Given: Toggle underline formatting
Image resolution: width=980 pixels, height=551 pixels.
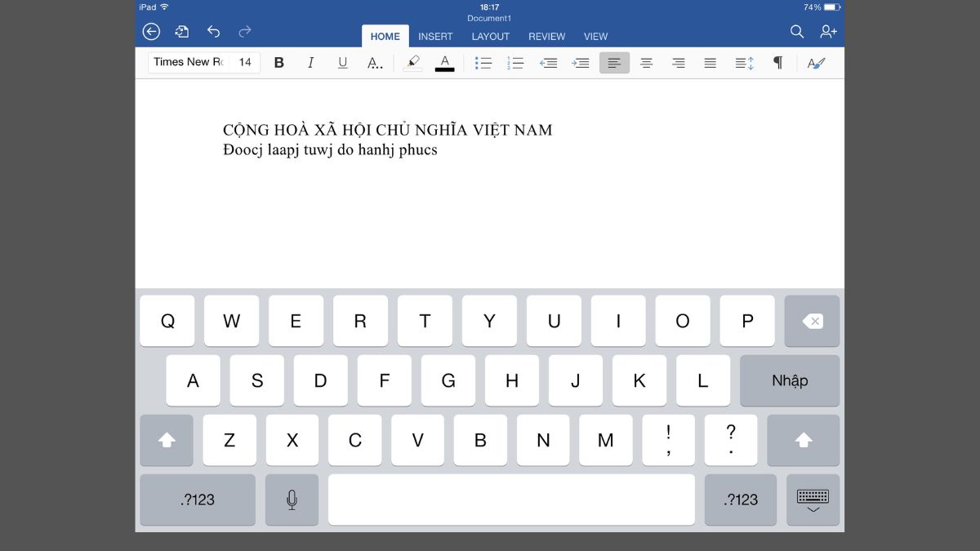Looking at the screenshot, I should pyautogui.click(x=342, y=62).
